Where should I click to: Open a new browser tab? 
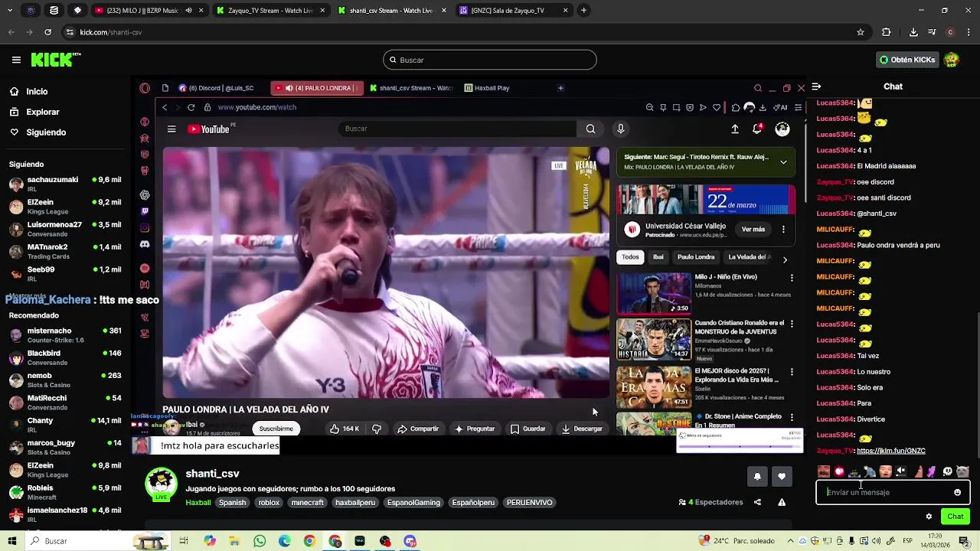(583, 11)
